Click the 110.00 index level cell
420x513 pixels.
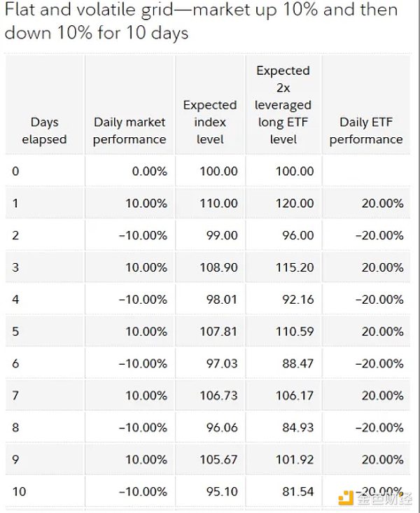click(218, 203)
